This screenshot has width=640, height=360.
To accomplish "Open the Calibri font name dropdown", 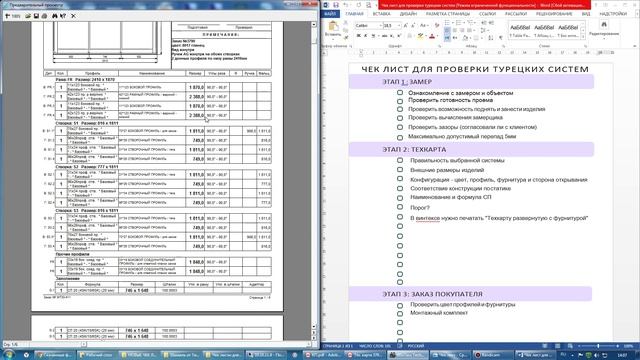I will point(380,25).
